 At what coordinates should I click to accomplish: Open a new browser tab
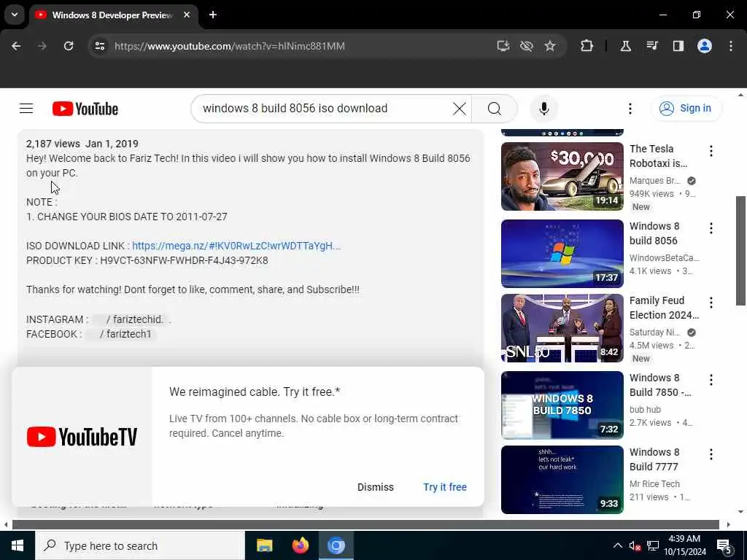pyautogui.click(x=213, y=15)
